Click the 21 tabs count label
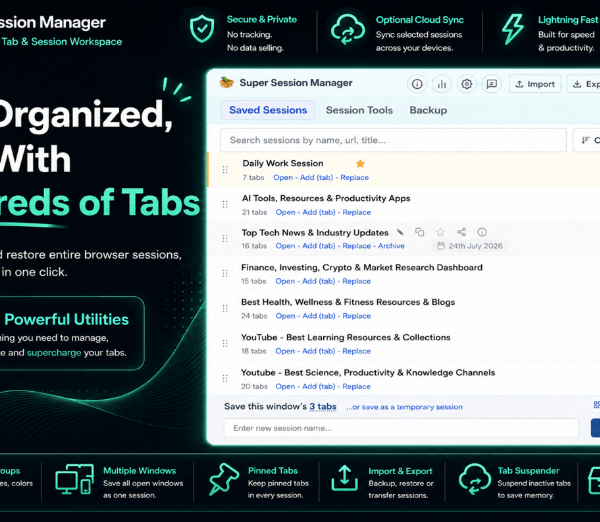Viewport: 600px width, 522px height. [x=254, y=212]
